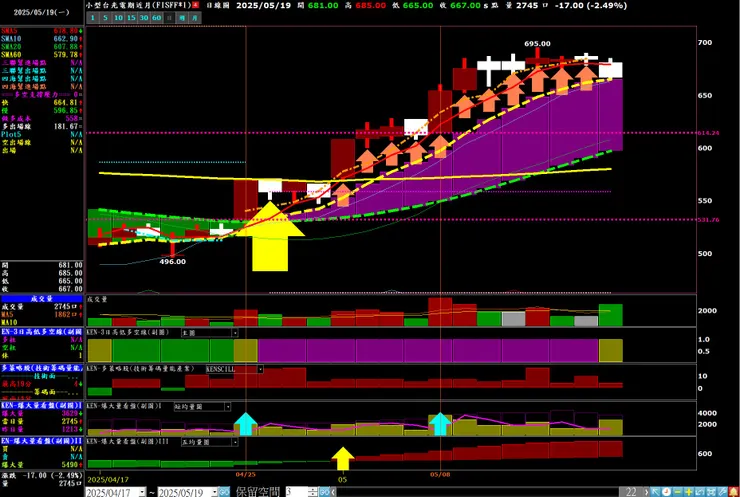
Task: Click the 695.00 high price label
Action: [537, 43]
